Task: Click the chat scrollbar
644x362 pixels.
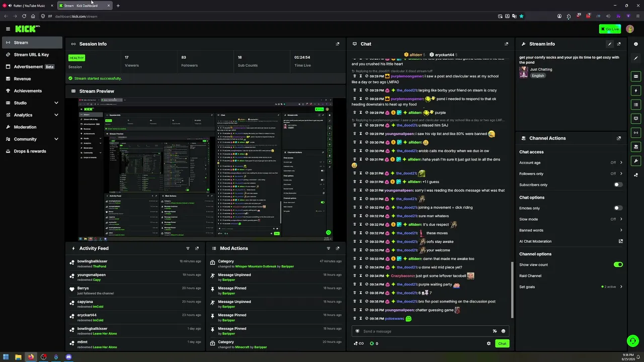Action: pyautogui.click(x=512, y=289)
